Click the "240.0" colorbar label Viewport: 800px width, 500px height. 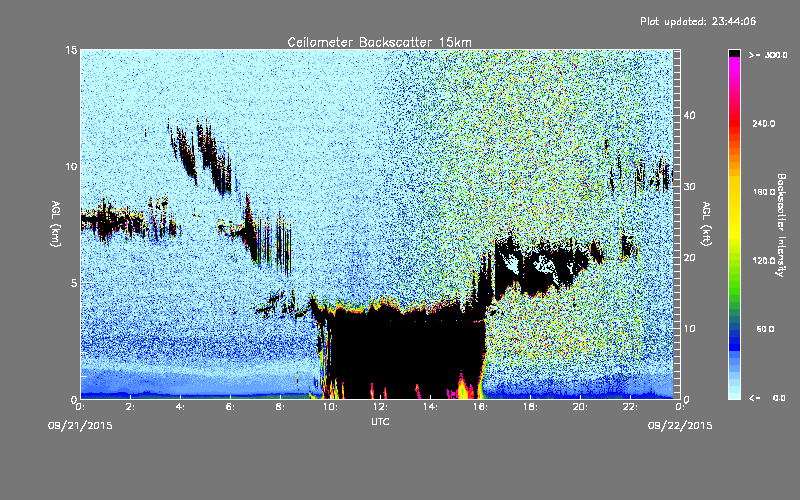coord(764,123)
